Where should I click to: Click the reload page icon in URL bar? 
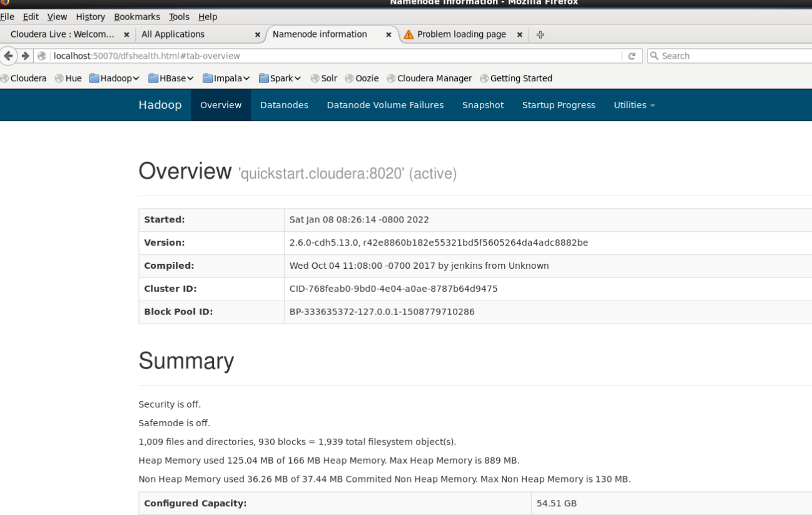coord(631,56)
